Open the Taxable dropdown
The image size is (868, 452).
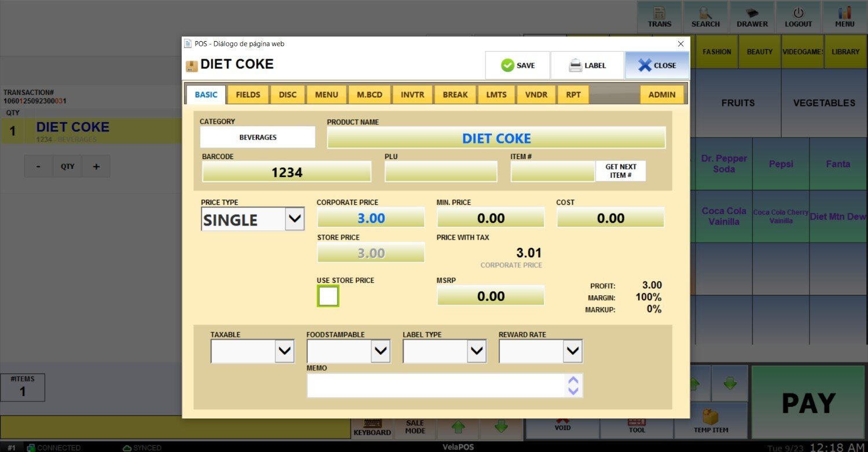pyautogui.click(x=284, y=351)
